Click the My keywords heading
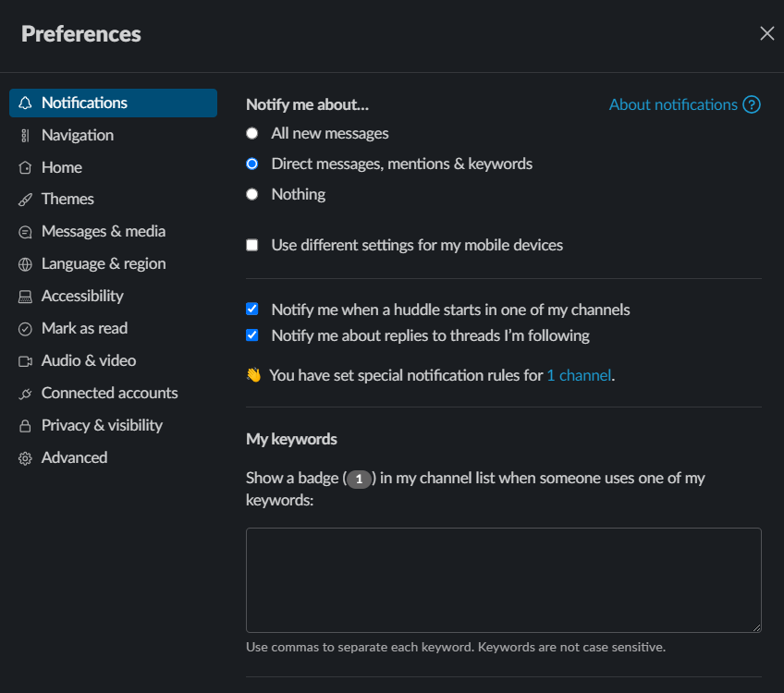Screen dimensions: 784x693 [291, 439]
